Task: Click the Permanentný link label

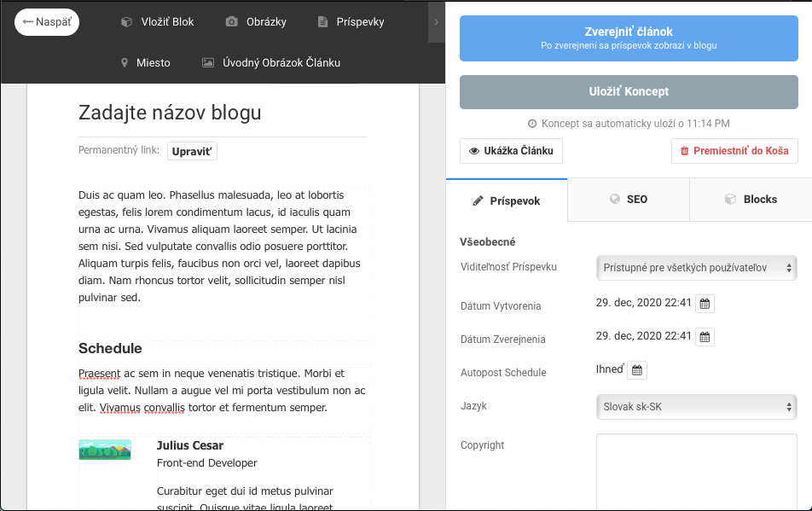Action: coord(119,150)
